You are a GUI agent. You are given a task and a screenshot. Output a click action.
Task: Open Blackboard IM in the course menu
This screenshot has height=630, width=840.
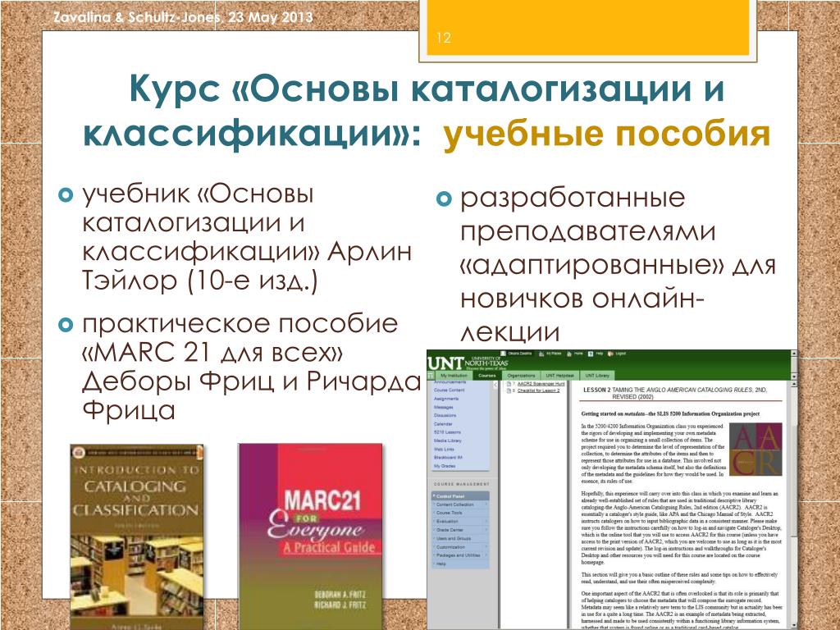pos(449,457)
